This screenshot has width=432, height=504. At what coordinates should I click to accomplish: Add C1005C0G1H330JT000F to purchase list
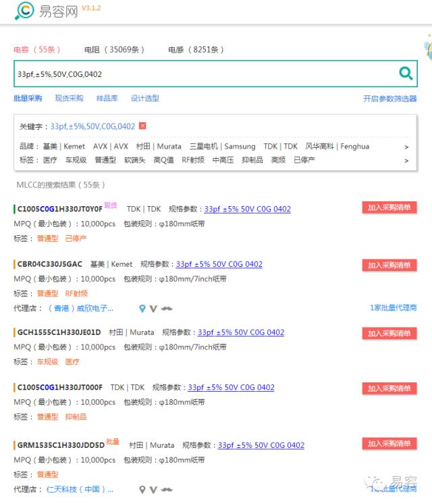click(x=389, y=388)
